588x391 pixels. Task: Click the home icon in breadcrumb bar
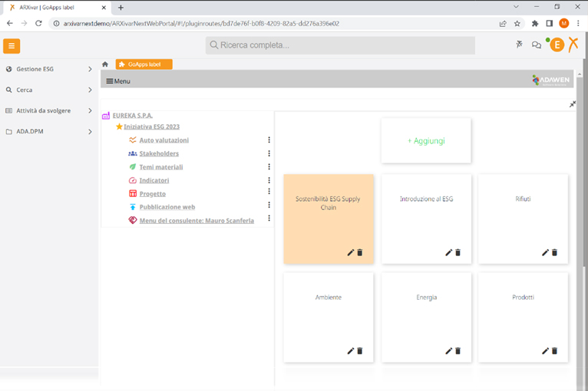[x=105, y=64]
